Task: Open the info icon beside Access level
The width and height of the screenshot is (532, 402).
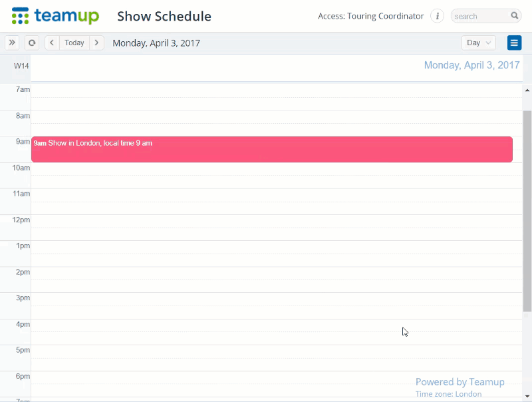Action: [x=437, y=15]
